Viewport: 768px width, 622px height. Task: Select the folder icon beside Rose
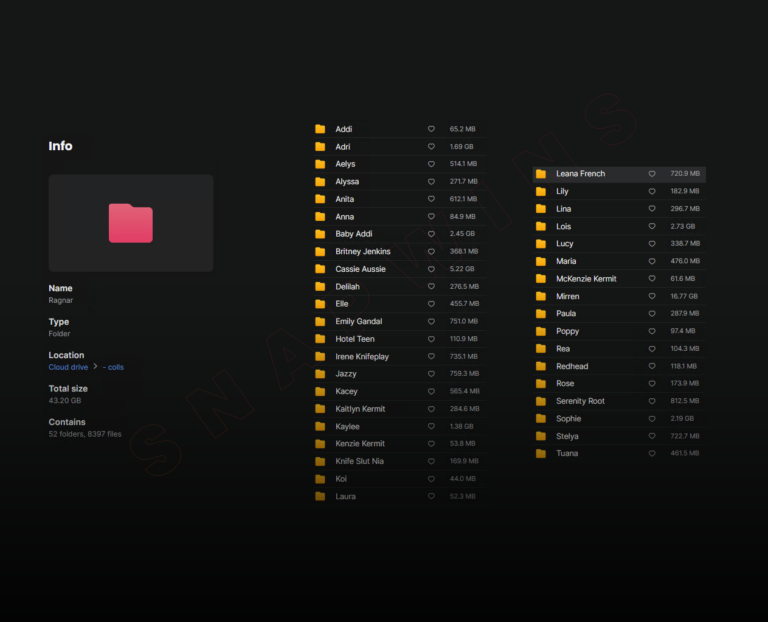(541, 384)
